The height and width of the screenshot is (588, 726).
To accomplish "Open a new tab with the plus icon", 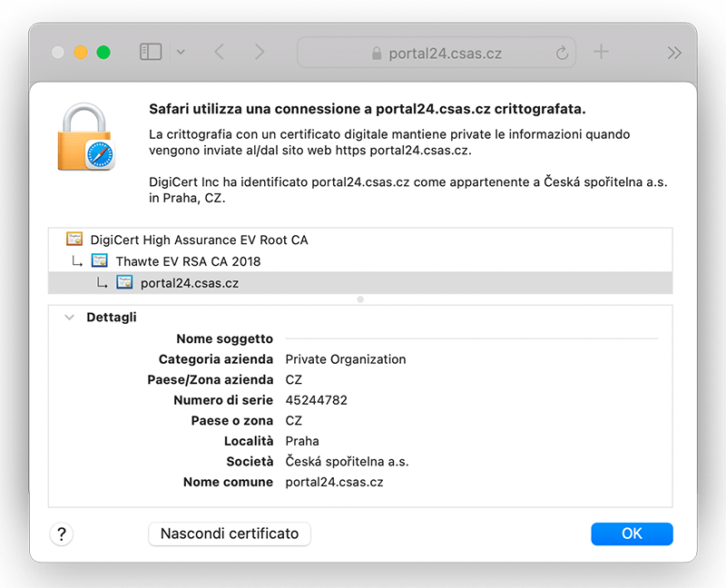I will pyautogui.click(x=601, y=52).
